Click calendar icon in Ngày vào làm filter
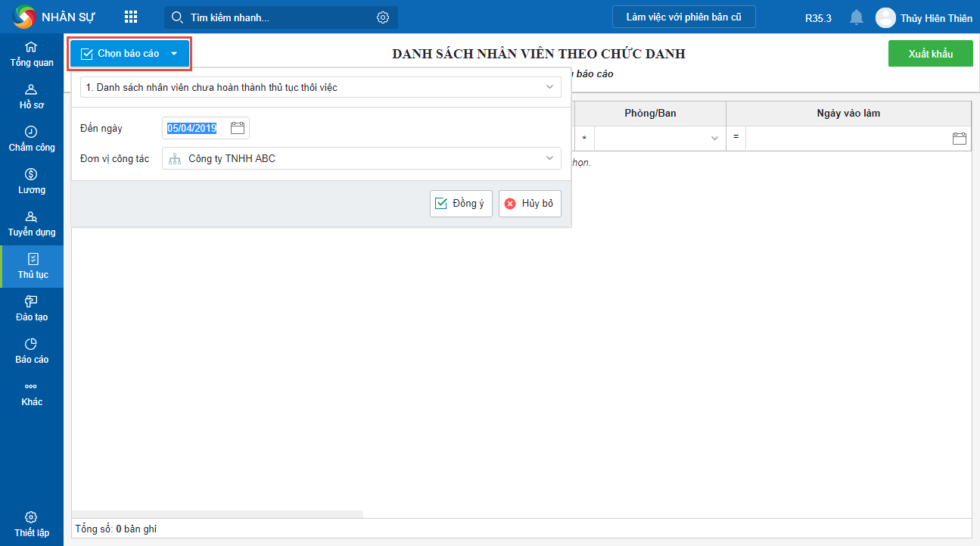The height and width of the screenshot is (546, 980). (960, 138)
